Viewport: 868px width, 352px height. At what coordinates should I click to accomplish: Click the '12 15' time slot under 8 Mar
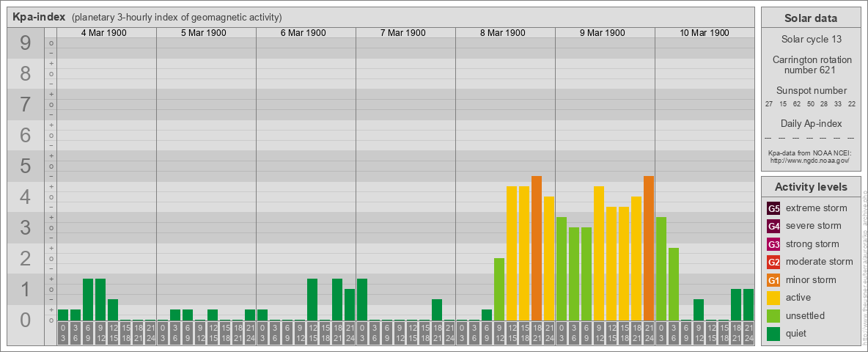click(x=512, y=334)
